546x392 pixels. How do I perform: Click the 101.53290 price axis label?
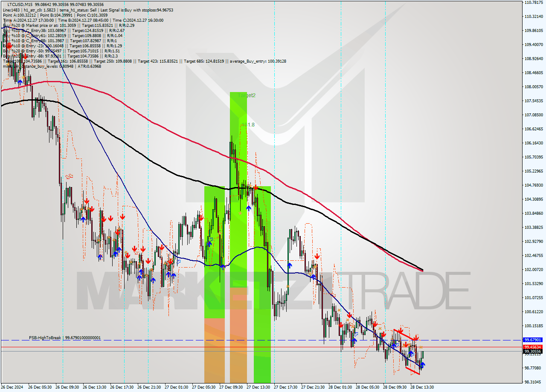click(534, 283)
